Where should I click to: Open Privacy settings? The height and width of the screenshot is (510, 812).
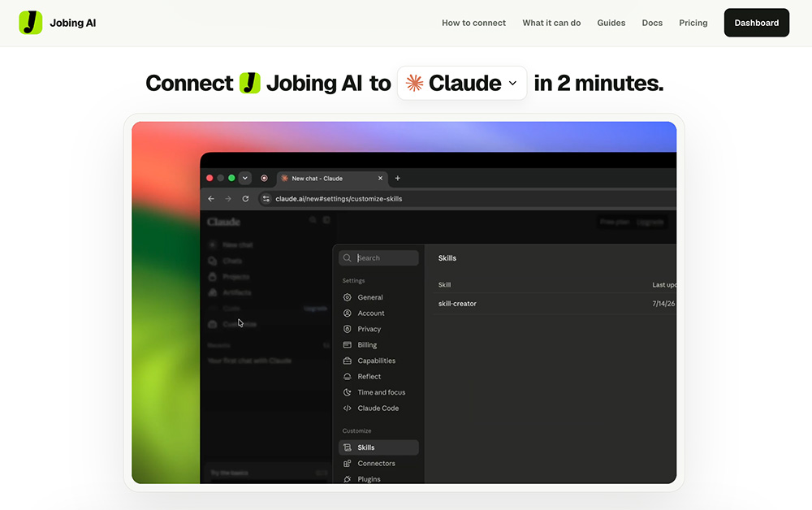[x=378, y=329]
